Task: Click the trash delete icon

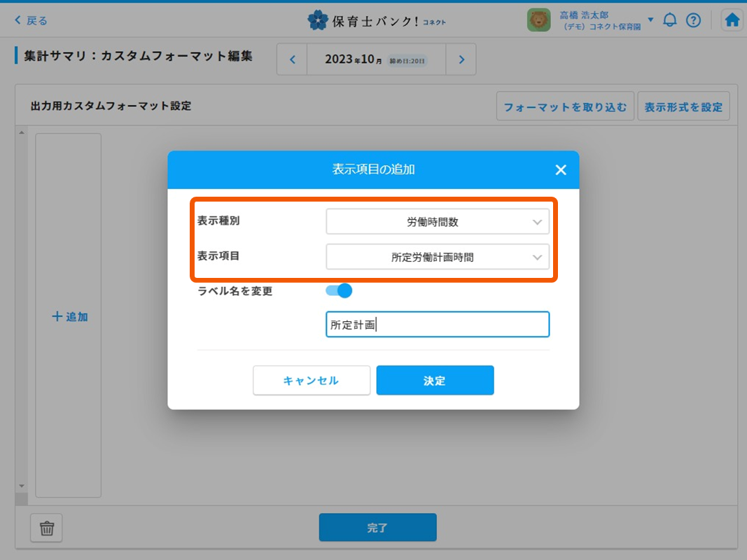Action: (x=47, y=528)
